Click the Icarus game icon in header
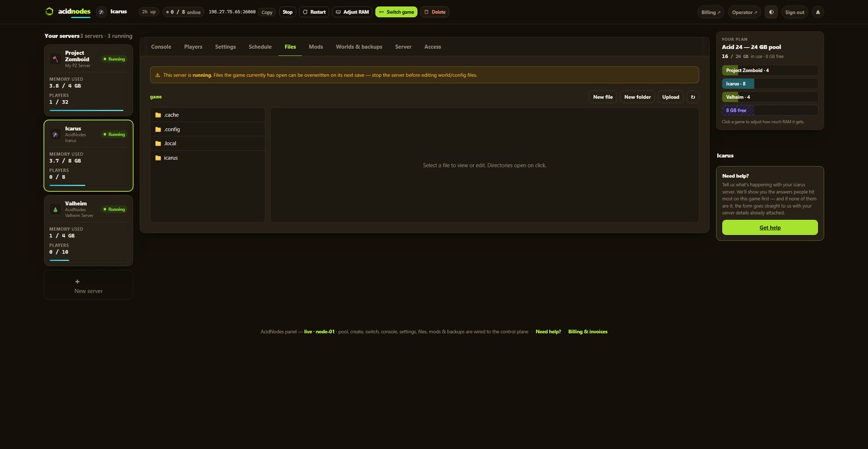868x449 pixels. click(x=101, y=12)
